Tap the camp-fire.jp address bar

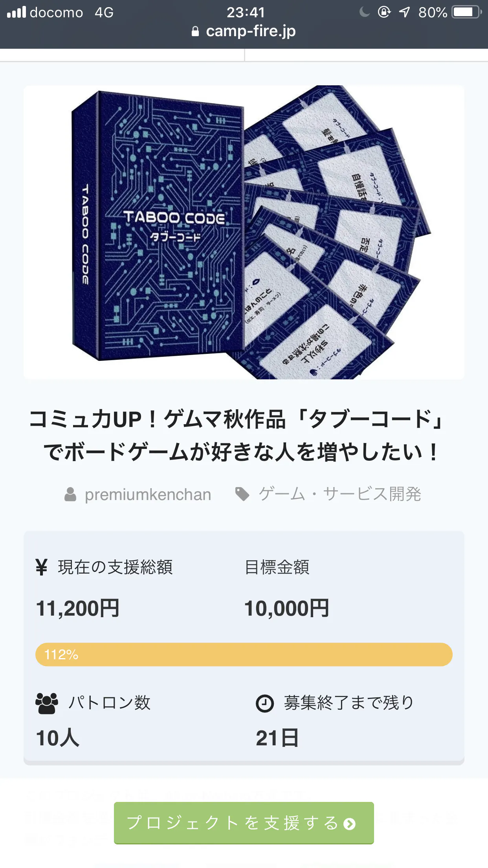(250, 31)
